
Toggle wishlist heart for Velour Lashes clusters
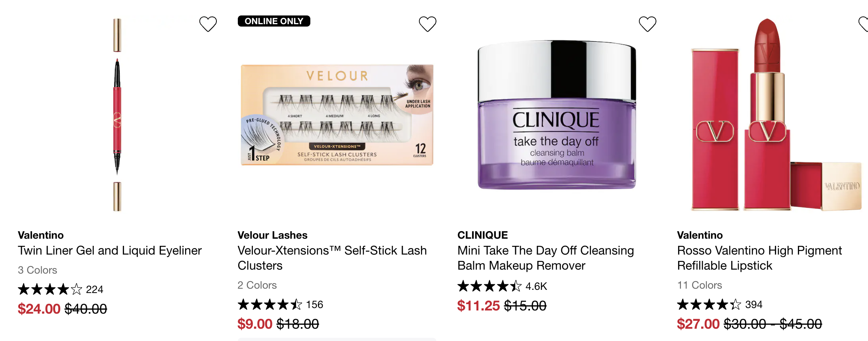(x=428, y=24)
